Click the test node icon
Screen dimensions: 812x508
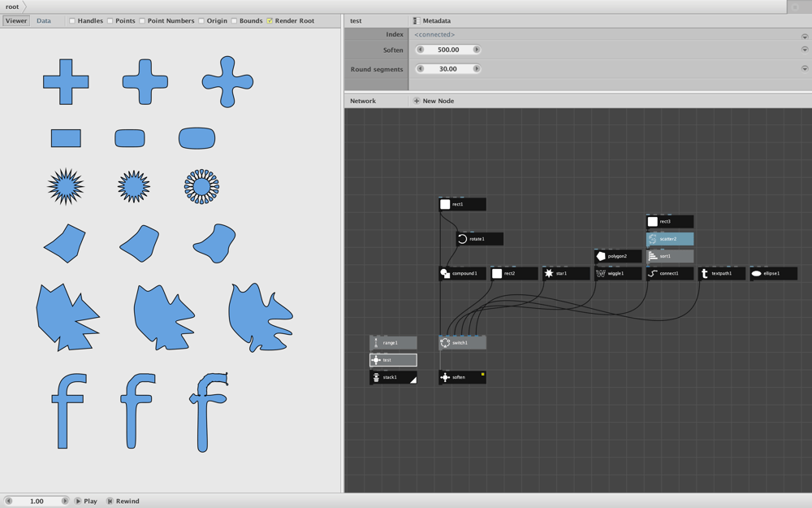(x=376, y=360)
